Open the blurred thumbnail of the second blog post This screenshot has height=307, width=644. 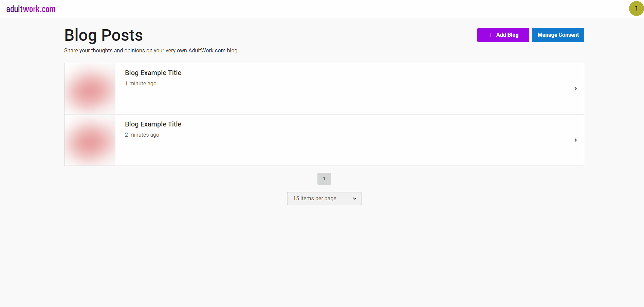(x=90, y=140)
